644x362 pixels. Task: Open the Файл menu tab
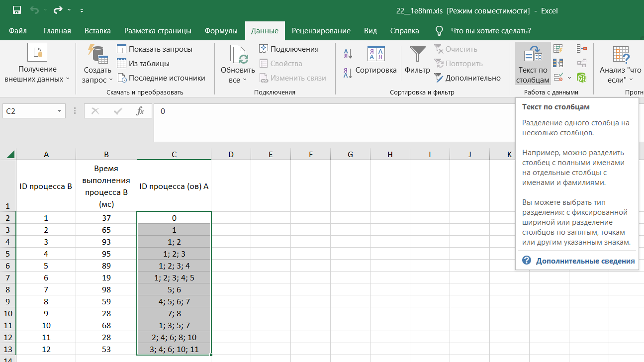pos(18,31)
